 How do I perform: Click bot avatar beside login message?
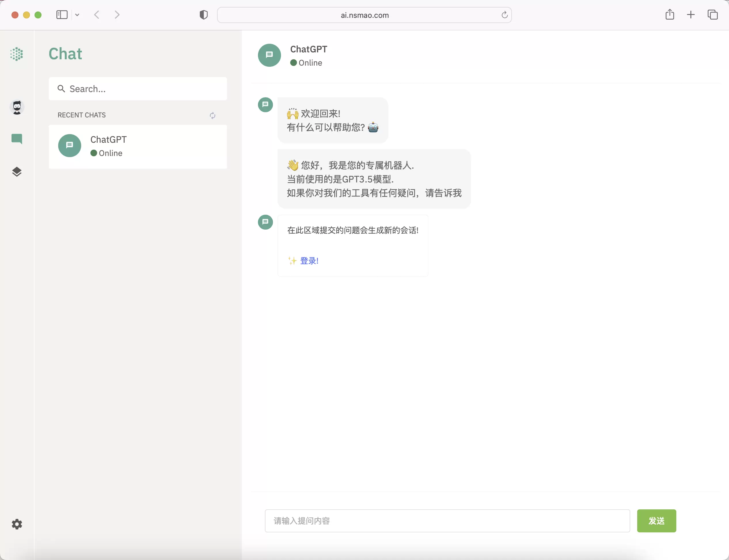[265, 222]
